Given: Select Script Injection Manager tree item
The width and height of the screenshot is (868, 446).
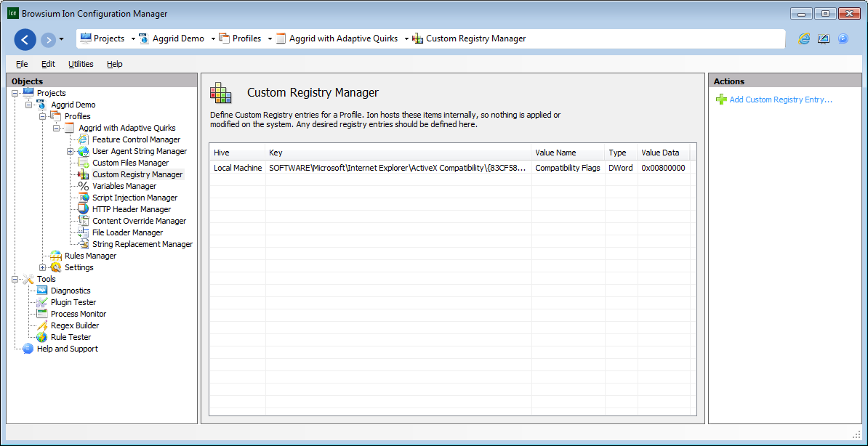Looking at the screenshot, I should 134,198.
